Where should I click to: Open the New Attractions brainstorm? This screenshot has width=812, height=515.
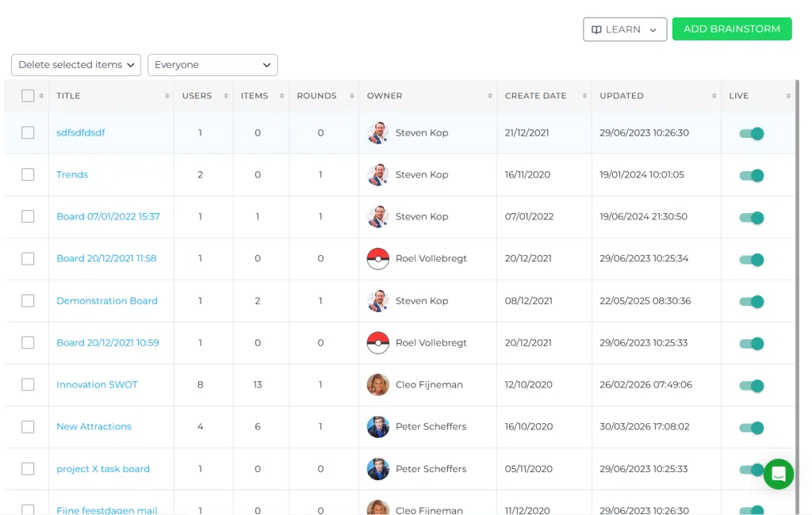point(94,426)
